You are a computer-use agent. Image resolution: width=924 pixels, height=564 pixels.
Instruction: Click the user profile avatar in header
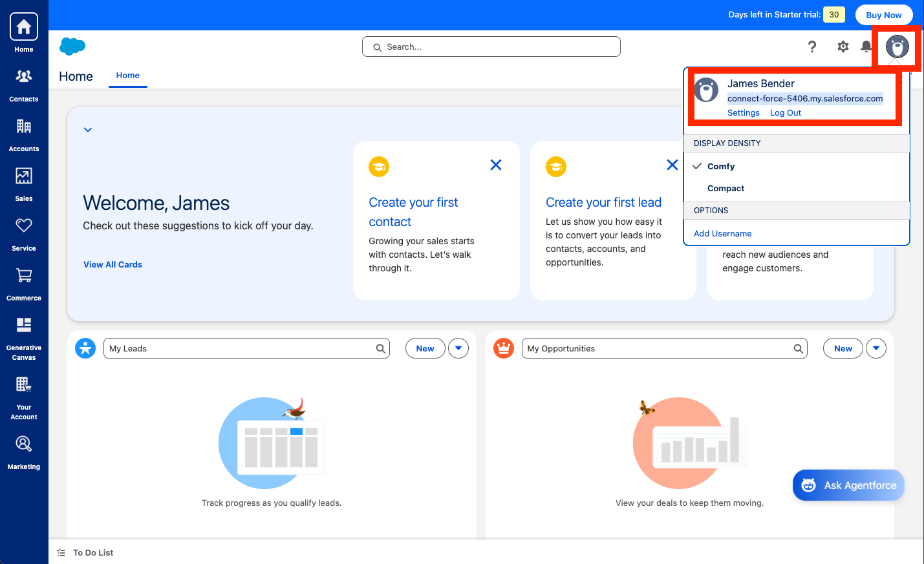(x=897, y=47)
